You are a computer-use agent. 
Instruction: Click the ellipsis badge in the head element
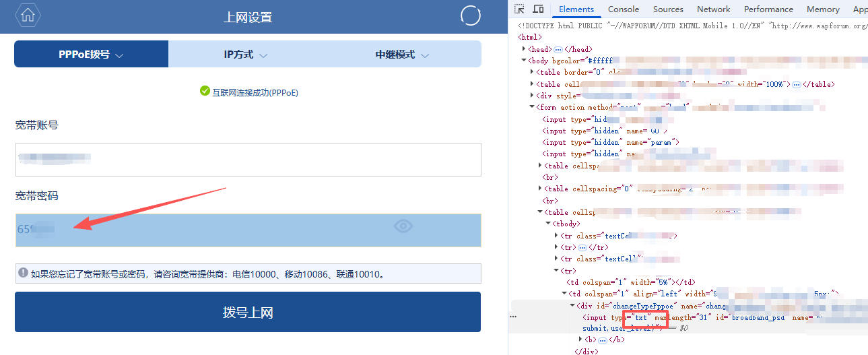click(x=558, y=49)
